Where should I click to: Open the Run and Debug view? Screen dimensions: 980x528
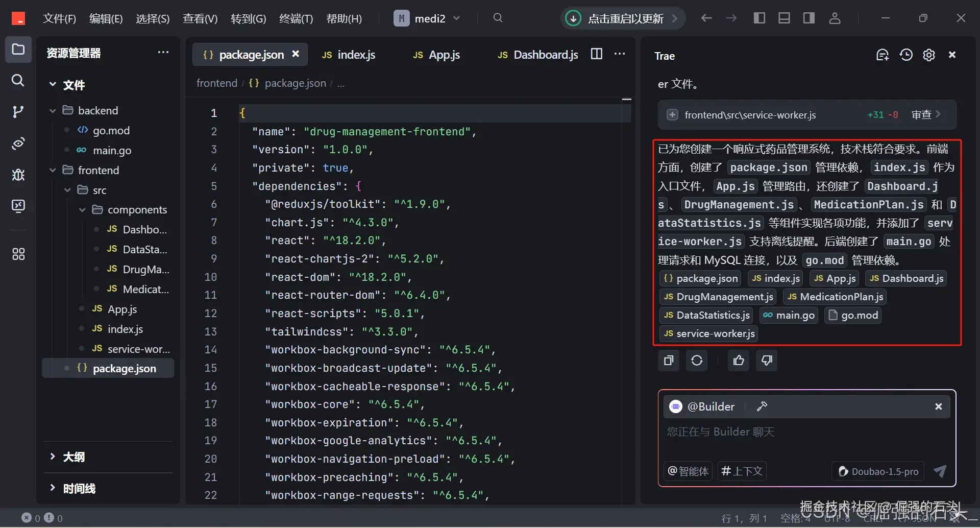point(18,175)
